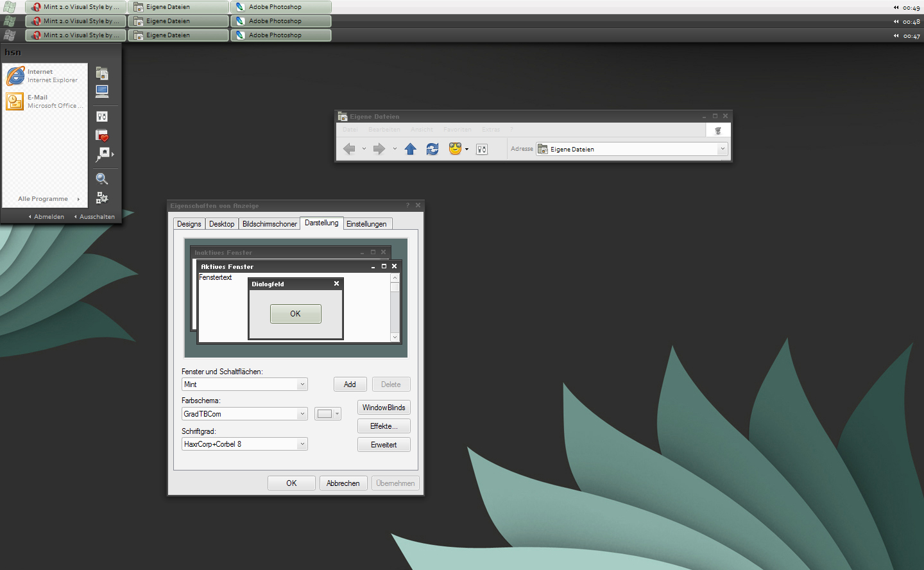Click the tray arrow next to clock 00:48

(x=896, y=22)
